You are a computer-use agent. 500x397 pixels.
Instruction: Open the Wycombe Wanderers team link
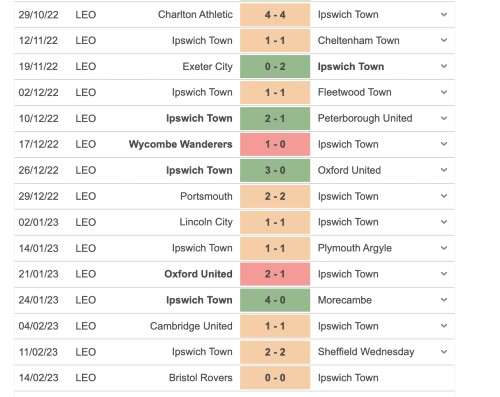[x=180, y=144]
